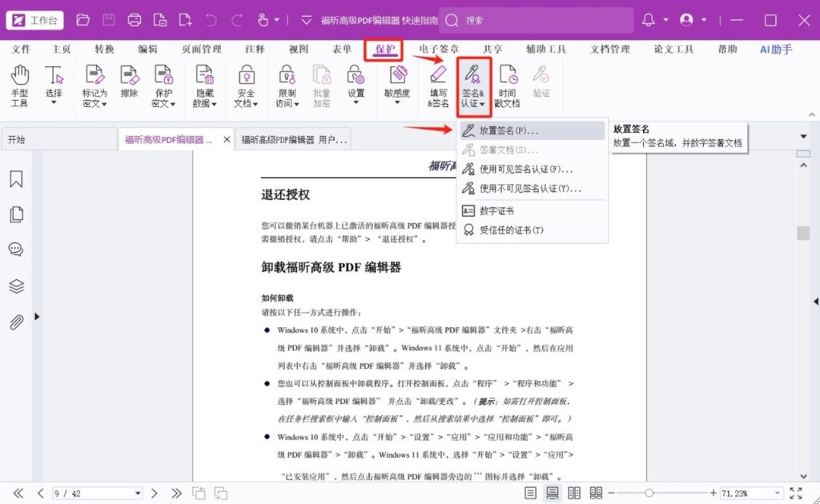Open the attachments paperclip panel
This screenshot has width=820, height=504.
[16, 322]
